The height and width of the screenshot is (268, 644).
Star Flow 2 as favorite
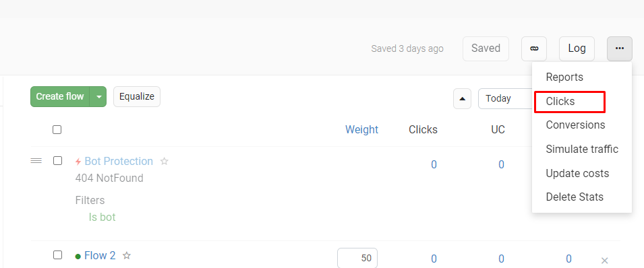click(x=127, y=256)
